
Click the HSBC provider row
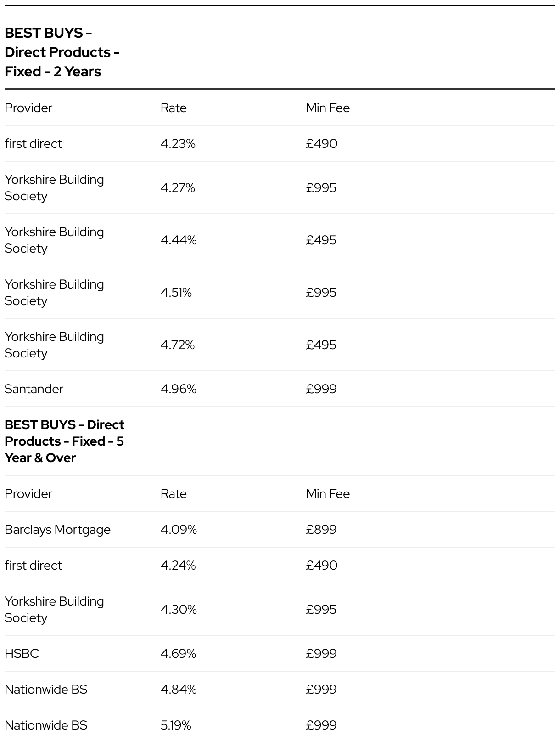(x=280, y=654)
